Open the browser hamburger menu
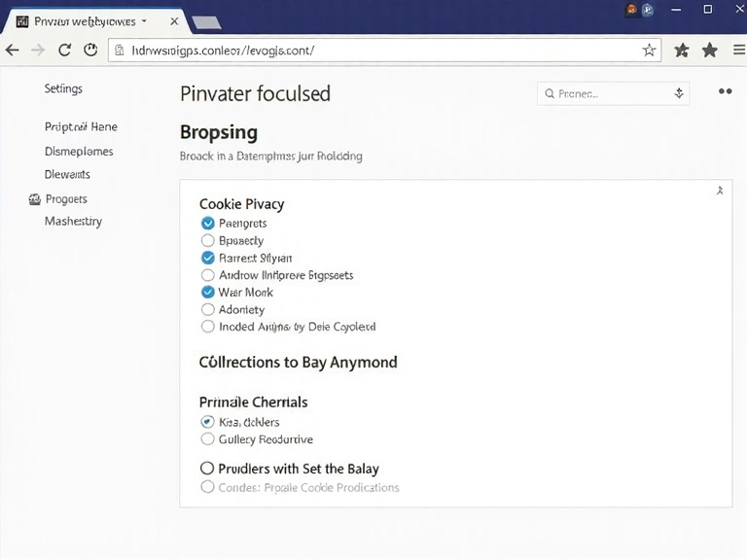Screen dimensions: 747x560 [739, 50]
